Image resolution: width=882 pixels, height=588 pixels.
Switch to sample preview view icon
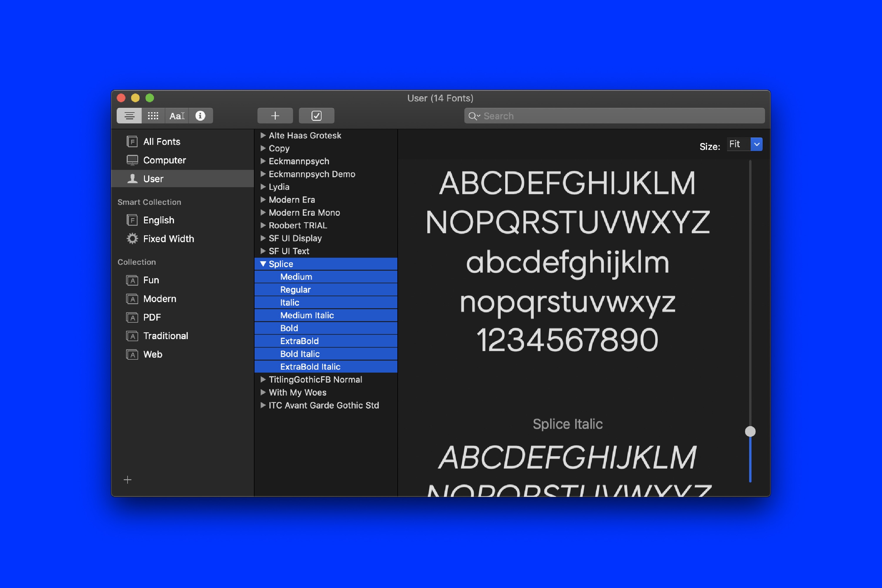click(129, 116)
